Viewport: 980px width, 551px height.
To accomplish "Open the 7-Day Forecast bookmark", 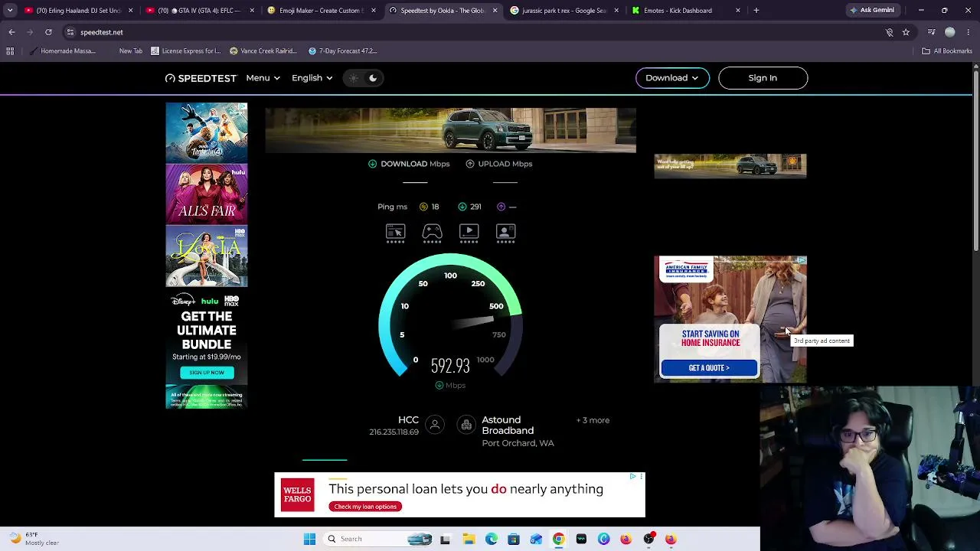I will coord(342,51).
